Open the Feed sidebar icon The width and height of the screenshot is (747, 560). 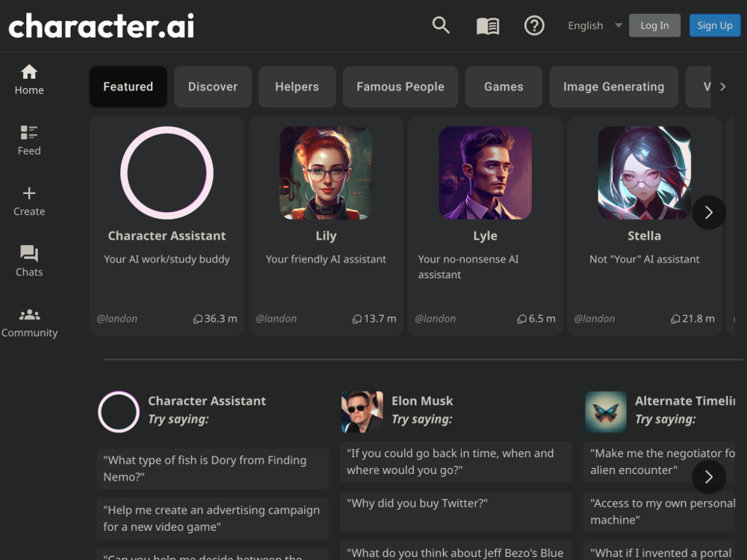coord(29,140)
